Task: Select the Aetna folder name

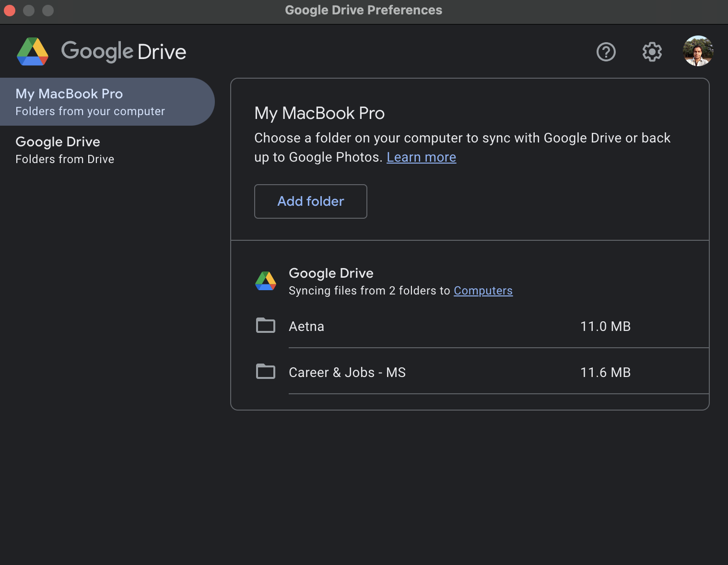Action: (x=306, y=327)
